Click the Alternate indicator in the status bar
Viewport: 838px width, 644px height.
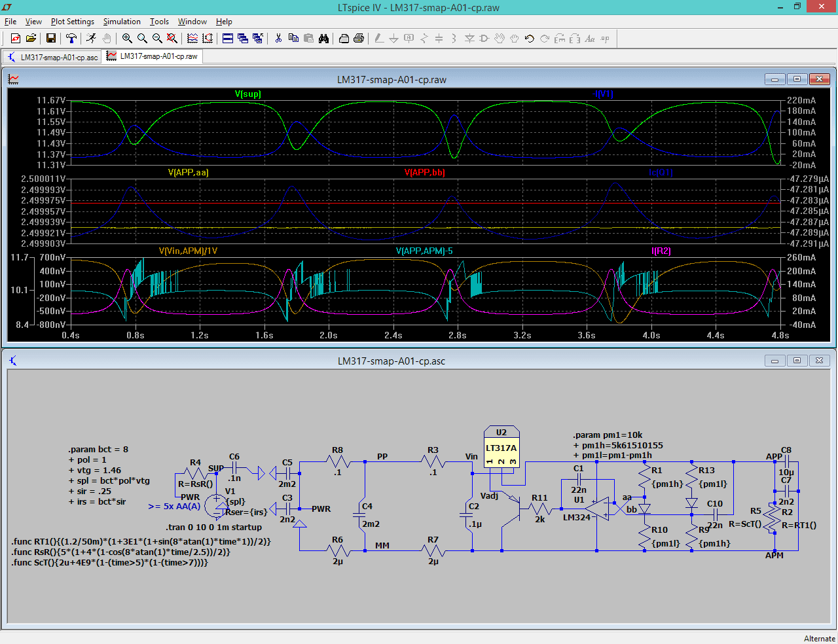click(820, 638)
